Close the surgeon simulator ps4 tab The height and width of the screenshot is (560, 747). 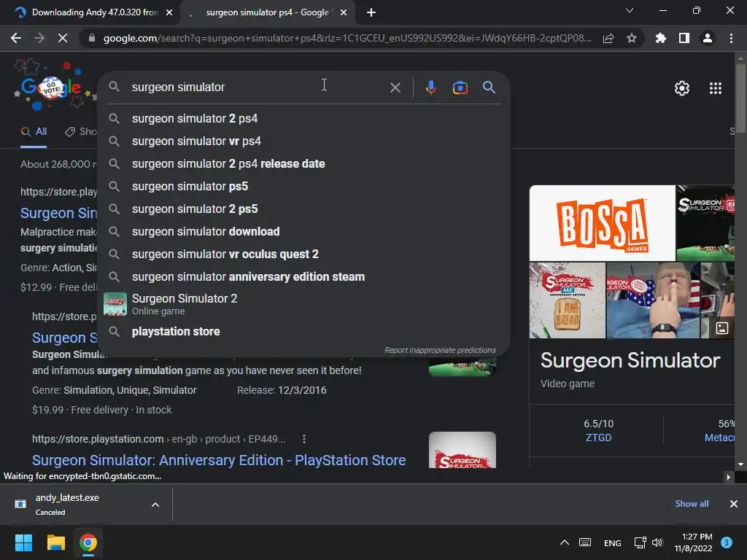(344, 12)
